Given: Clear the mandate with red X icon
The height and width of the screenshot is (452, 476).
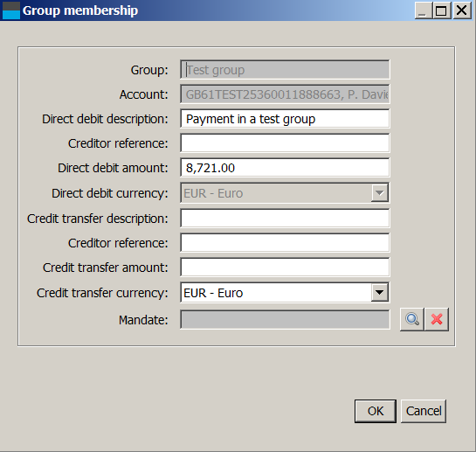Looking at the screenshot, I should (437, 319).
